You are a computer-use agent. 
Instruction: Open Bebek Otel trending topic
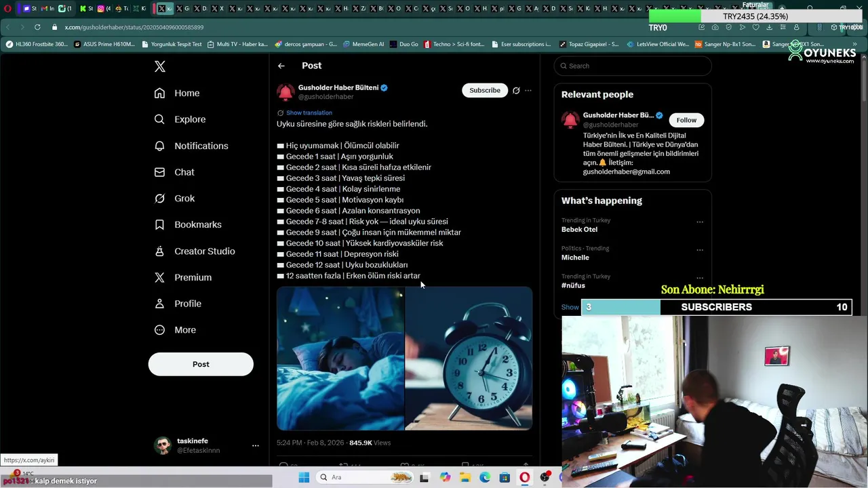(579, 229)
